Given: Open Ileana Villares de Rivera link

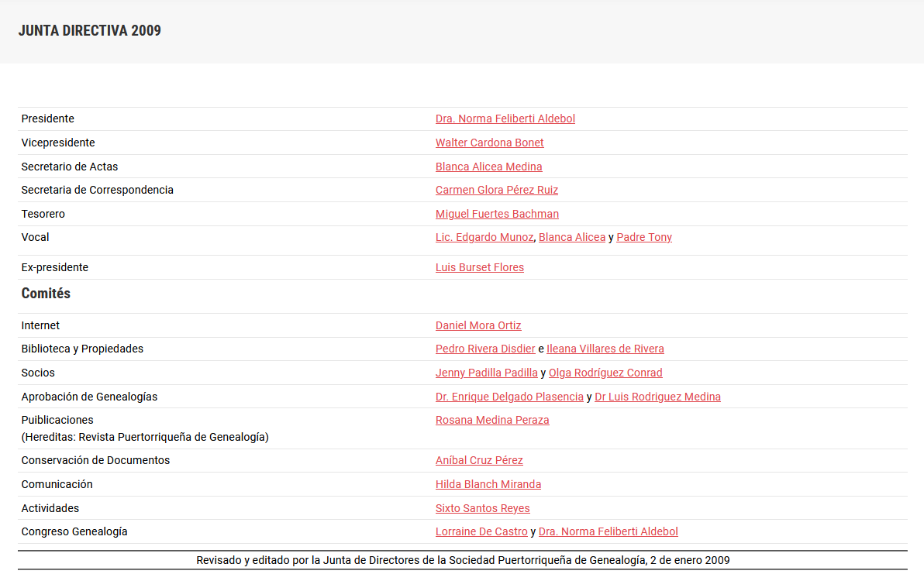Looking at the screenshot, I should coord(605,349).
